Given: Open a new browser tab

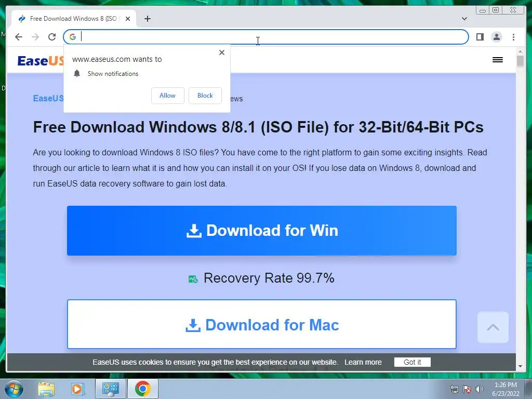Looking at the screenshot, I should [147, 19].
